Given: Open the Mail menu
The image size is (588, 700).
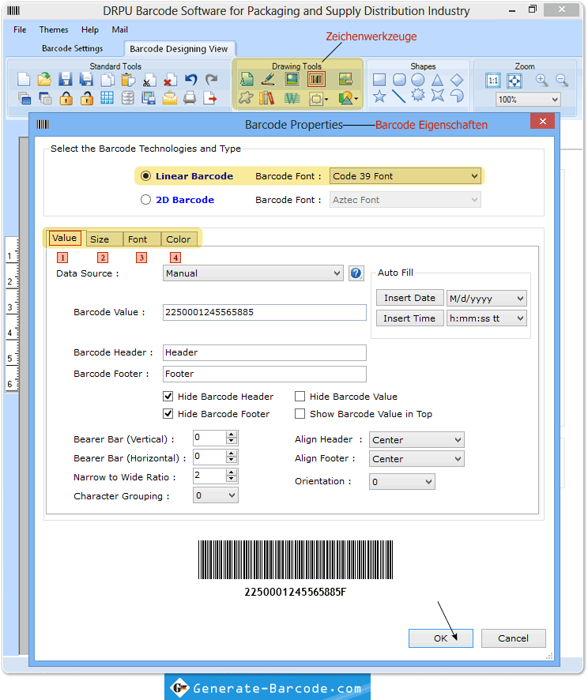Looking at the screenshot, I should click(119, 29).
